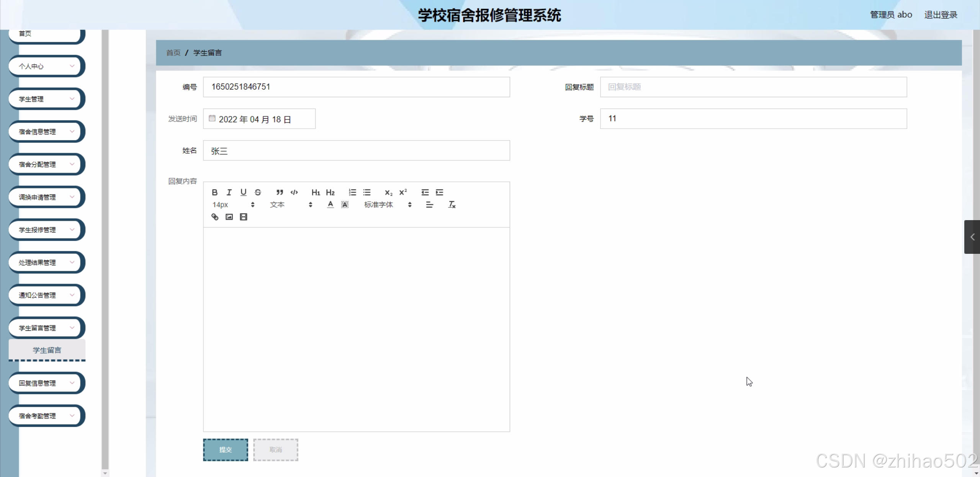Insert code block in editor
The image size is (980, 477).
294,192
